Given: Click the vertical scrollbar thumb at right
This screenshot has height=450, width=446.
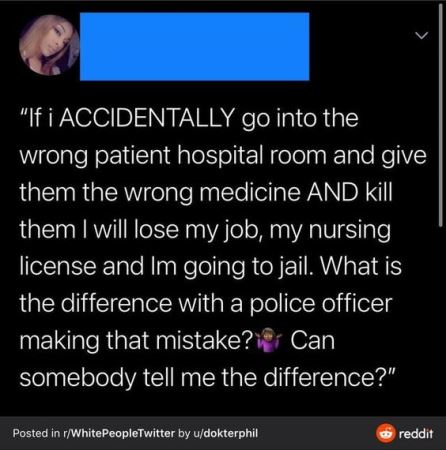Looking at the screenshot, I should (x=441, y=115).
